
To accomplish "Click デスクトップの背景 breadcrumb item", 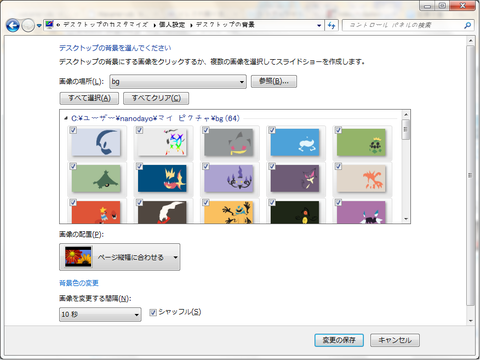I will coord(225,25).
